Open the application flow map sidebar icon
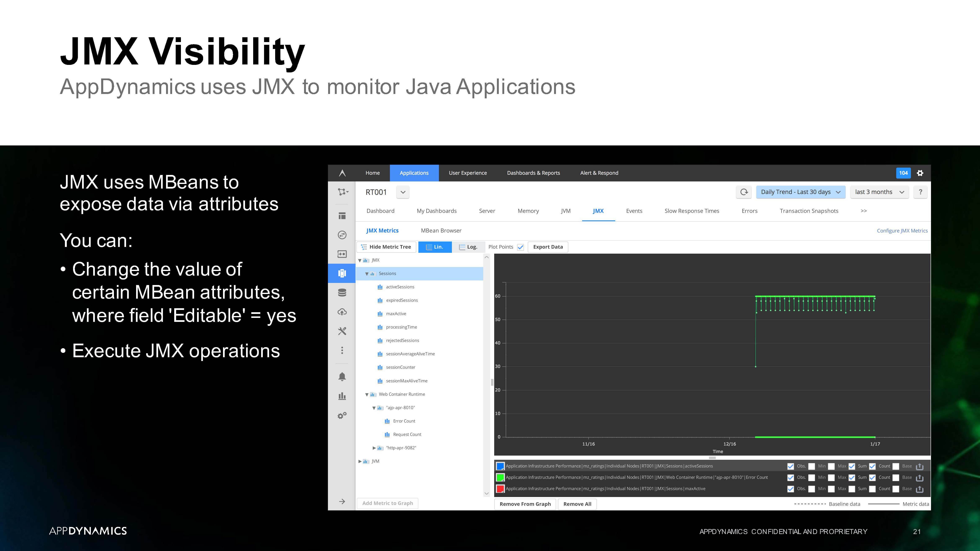 (342, 192)
